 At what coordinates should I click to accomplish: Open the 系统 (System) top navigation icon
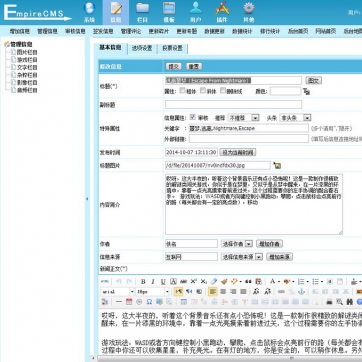89,12
